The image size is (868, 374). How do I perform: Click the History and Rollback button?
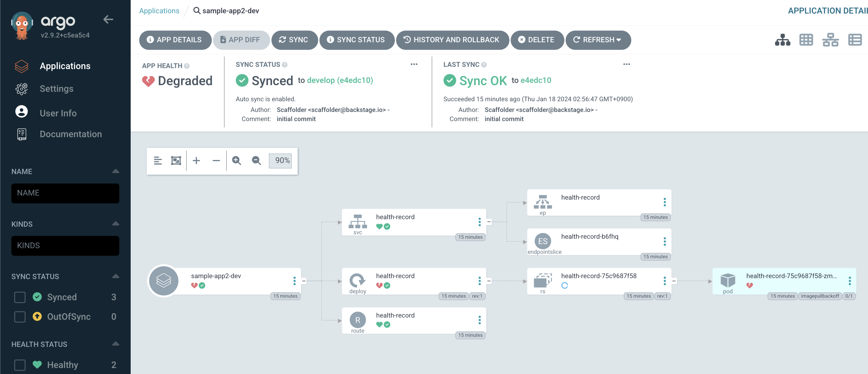[452, 40]
